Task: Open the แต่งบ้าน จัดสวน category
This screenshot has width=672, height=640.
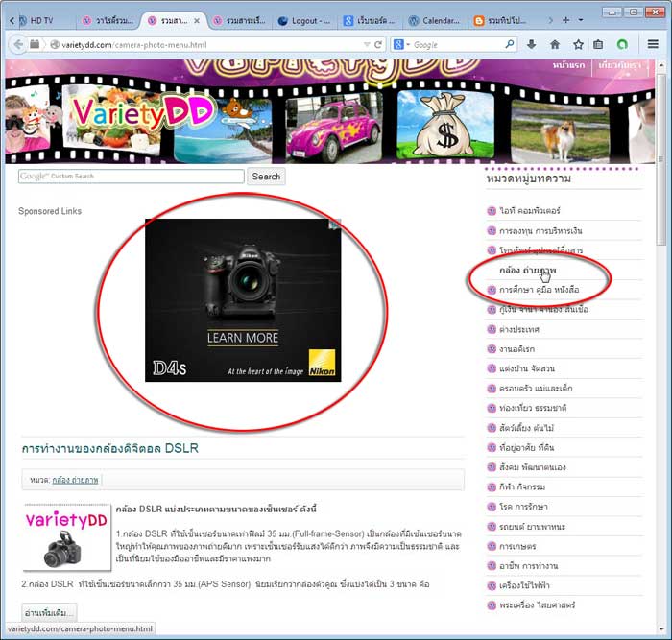Action: pyautogui.click(x=527, y=368)
